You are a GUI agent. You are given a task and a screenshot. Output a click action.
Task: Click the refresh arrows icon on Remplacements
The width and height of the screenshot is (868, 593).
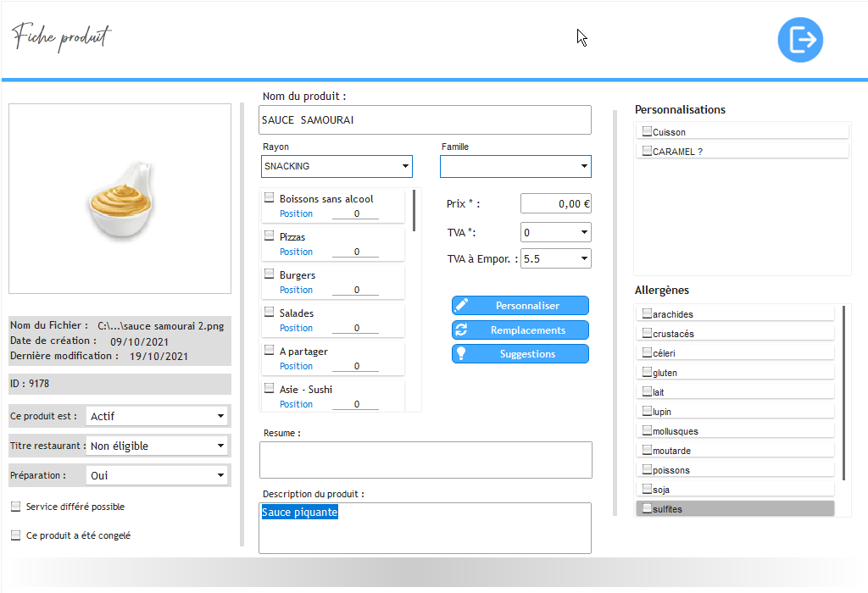coord(461,330)
